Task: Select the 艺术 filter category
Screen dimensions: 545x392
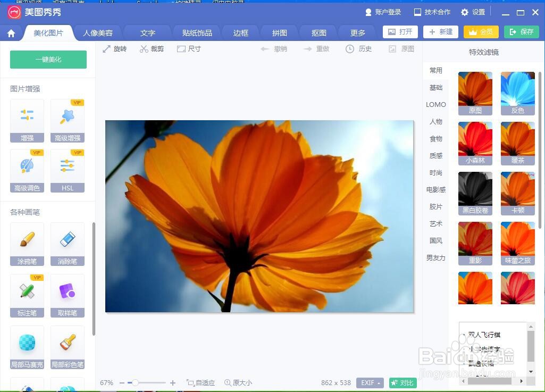Action: click(436, 224)
